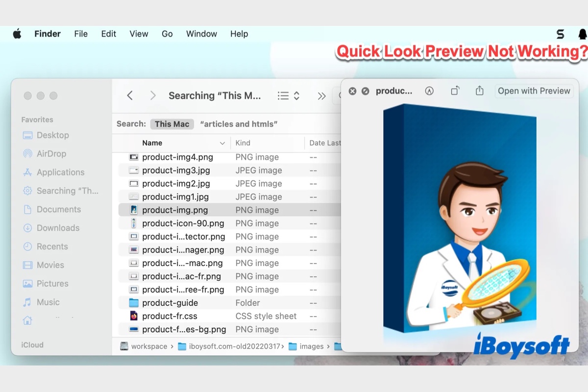Click the Rotate icon in Quick Look
588x392 pixels.
click(455, 91)
